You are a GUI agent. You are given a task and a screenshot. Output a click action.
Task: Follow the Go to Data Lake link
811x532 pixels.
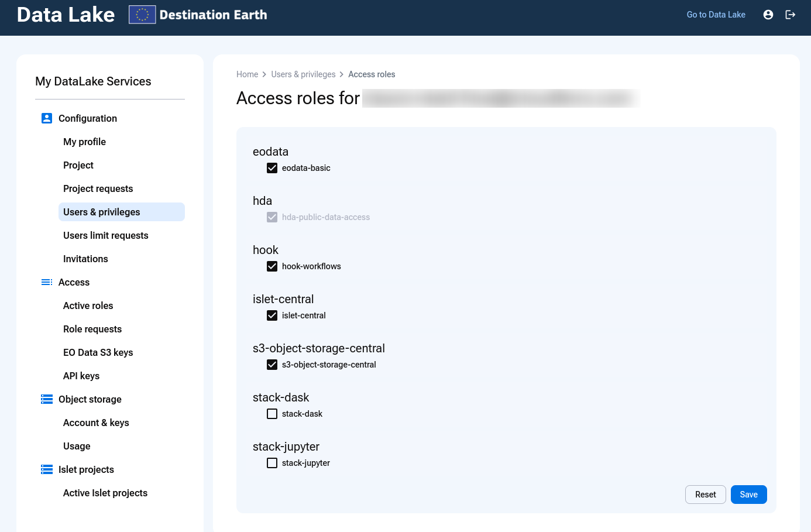click(x=716, y=15)
